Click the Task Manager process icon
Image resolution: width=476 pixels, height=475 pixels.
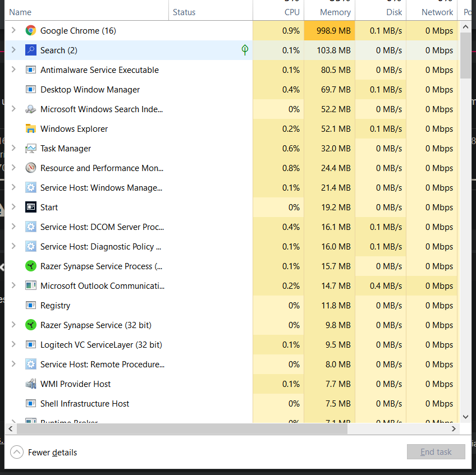[x=31, y=148]
